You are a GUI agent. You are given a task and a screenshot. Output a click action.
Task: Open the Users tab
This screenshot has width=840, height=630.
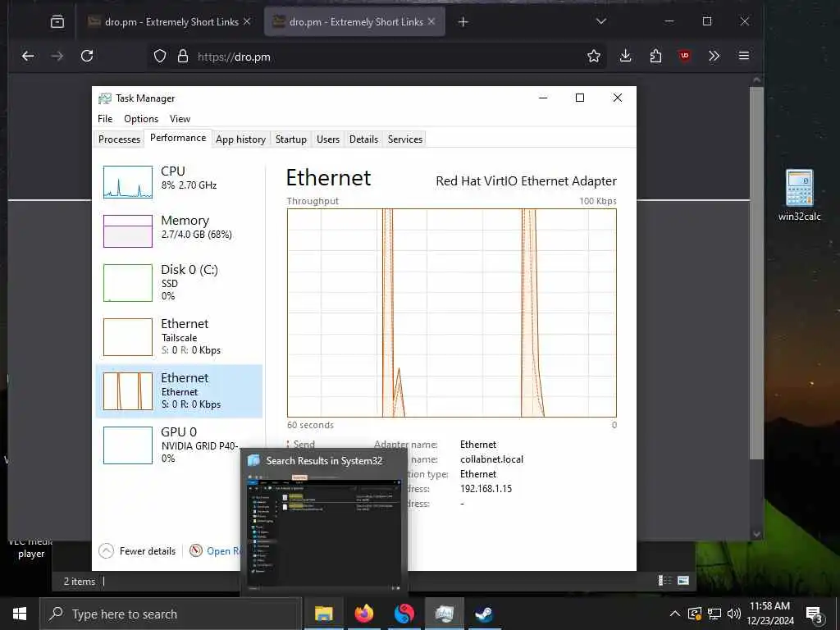[328, 139]
